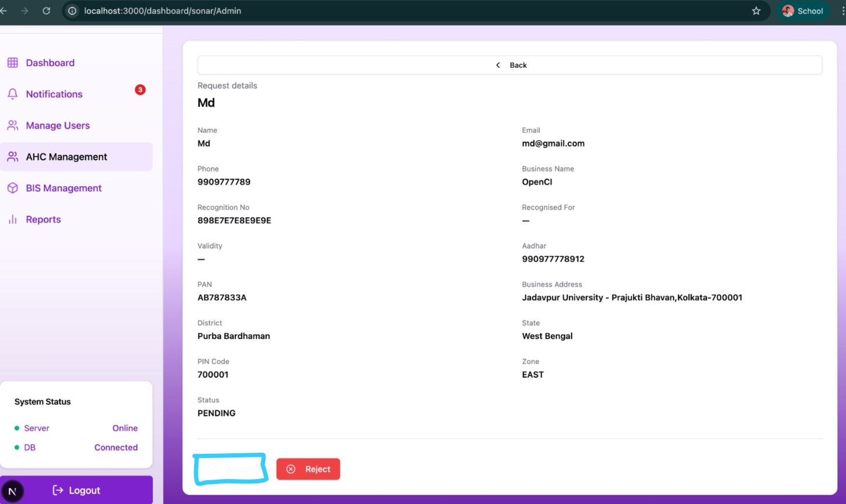Click the red notification count badge
This screenshot has width=846, height=504.
[x=140, y=90]
